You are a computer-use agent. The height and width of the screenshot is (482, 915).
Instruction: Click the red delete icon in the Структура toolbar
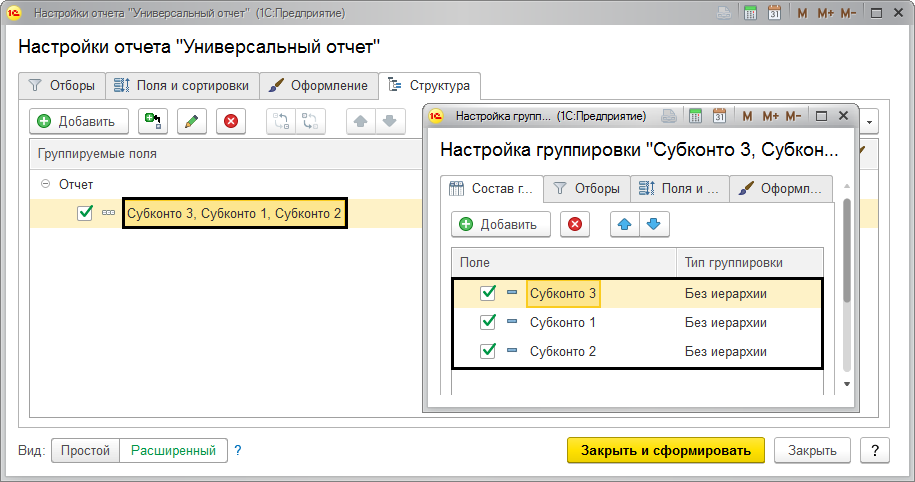[231, 122]
